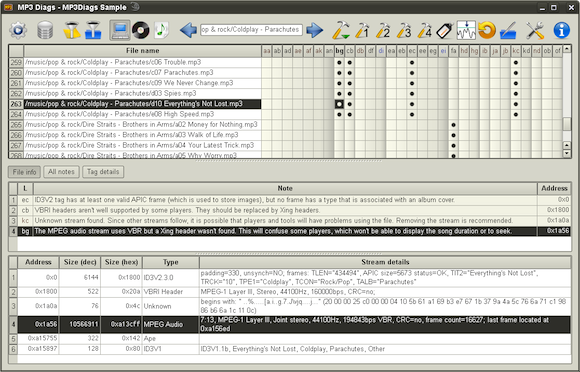Apply custom transformation list 3
580x372 pixels.
coord(404,30)
